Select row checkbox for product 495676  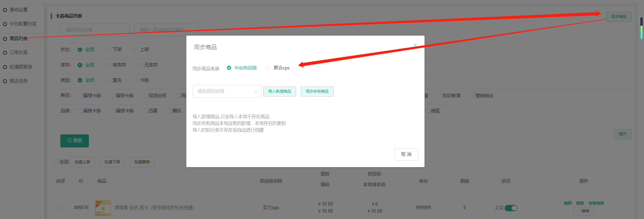pos(60,207)
